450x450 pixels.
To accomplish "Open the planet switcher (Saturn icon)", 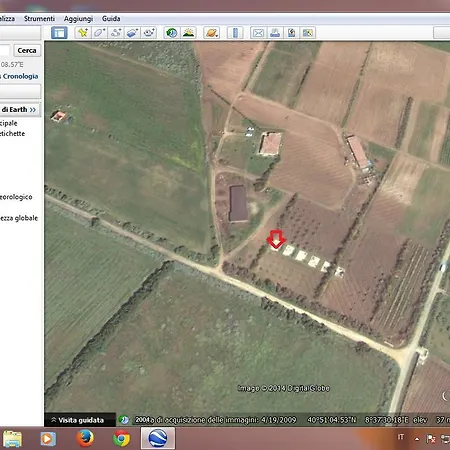I will pos(212,33).
